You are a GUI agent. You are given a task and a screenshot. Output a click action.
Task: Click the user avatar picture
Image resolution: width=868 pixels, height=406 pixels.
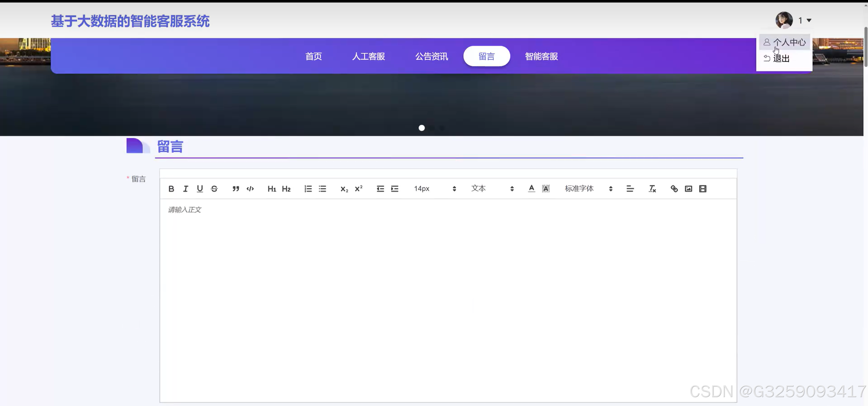point(784,20)
